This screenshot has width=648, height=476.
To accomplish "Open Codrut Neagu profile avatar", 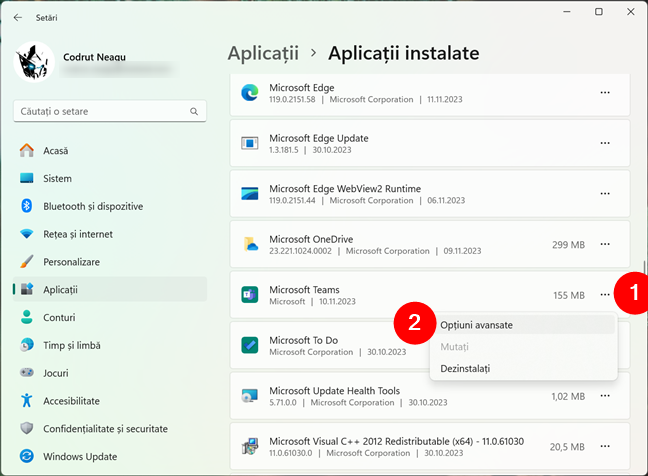I will click(x=34, y=62).
